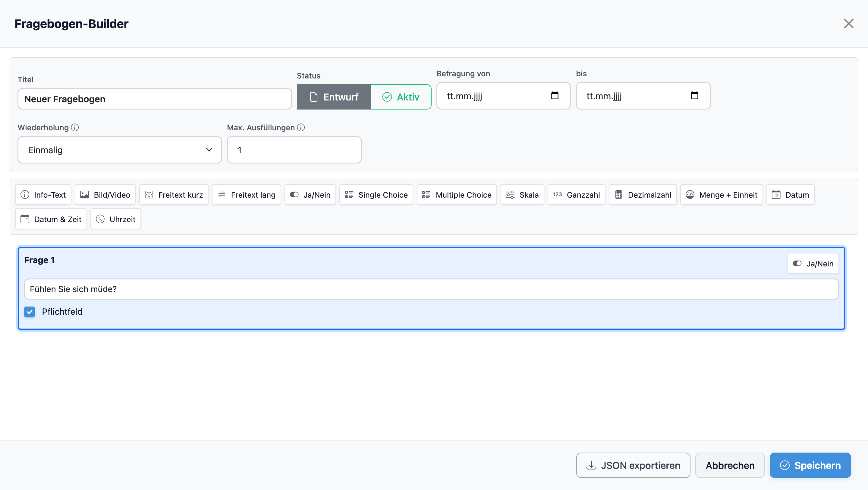Insert a Menge + Einheit question
868x490 pixels.
[x=722, y=195]
